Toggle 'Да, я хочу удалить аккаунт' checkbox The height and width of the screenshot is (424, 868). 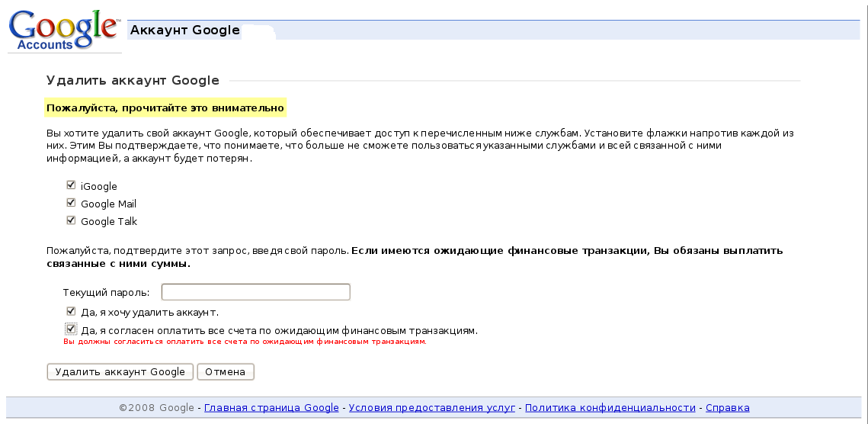71,311
